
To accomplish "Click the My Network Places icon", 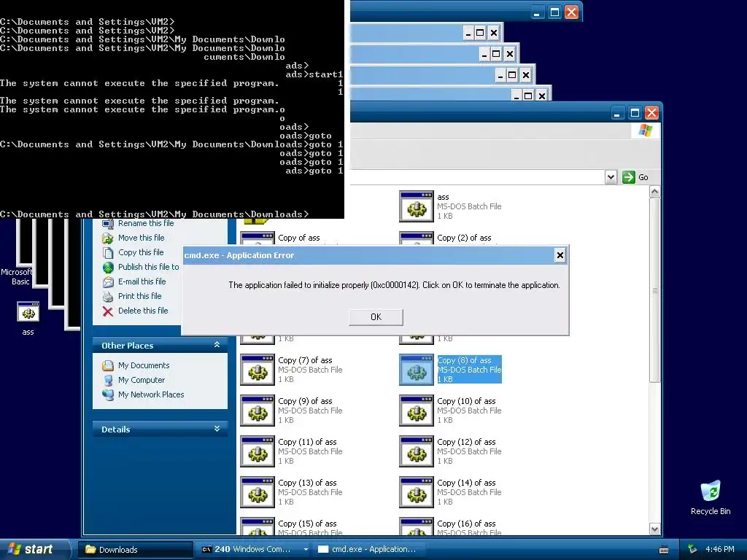I will click(108, 394).
